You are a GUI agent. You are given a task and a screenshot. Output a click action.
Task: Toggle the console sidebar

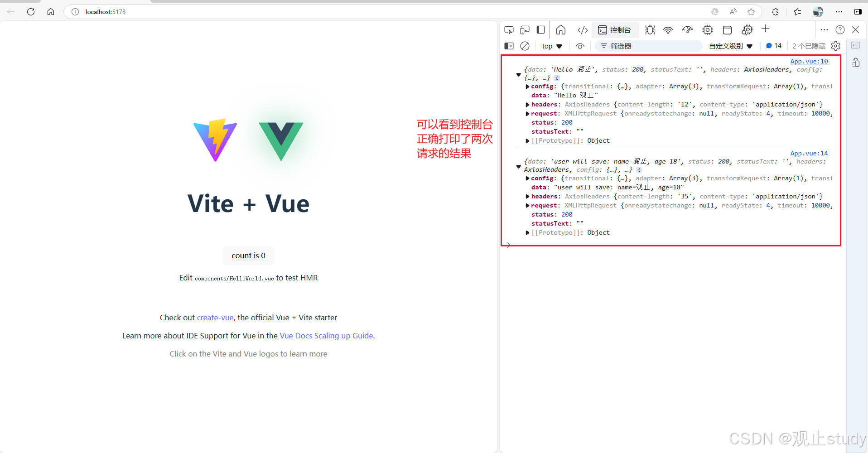click(x=509, y=46)
